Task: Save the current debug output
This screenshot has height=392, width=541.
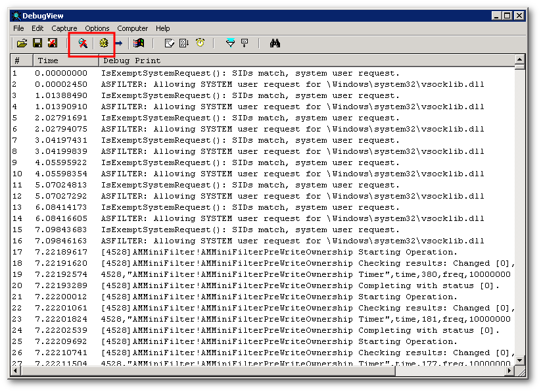Action: pos(38,43)
